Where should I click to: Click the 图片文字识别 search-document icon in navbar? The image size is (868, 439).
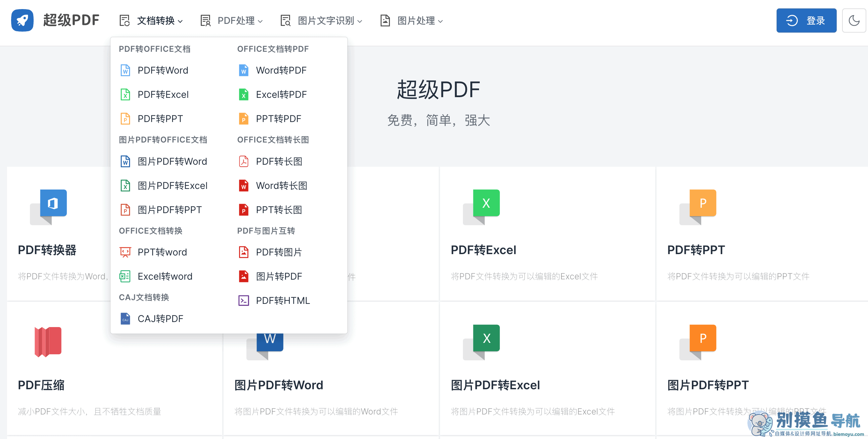[285, 21]
